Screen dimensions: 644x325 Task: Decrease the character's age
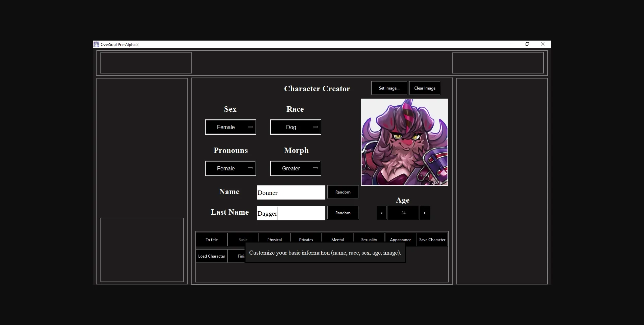tap(381, 213)
